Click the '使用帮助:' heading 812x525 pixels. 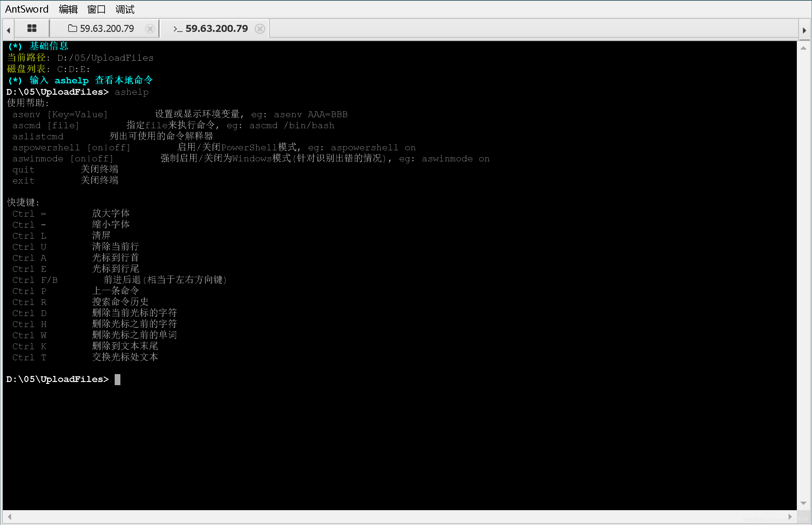pos(28,103)
